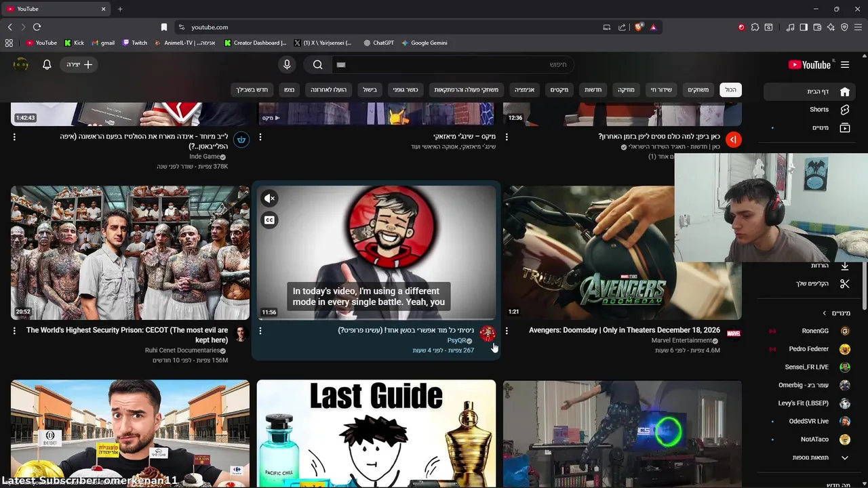The height and width of the screenshot is (488, 868).
Task: Open the media control music note icon
Action: 790,27
